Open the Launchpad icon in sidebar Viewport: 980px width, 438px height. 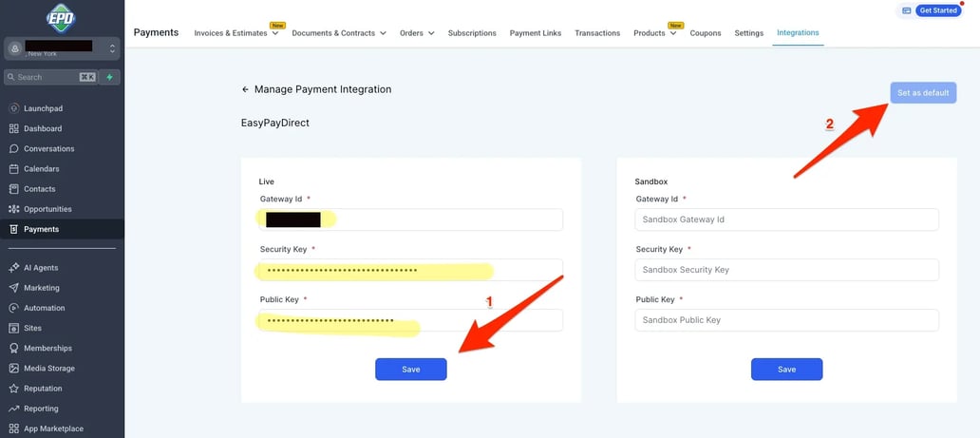pyautogui.click(x=13, y=108)
